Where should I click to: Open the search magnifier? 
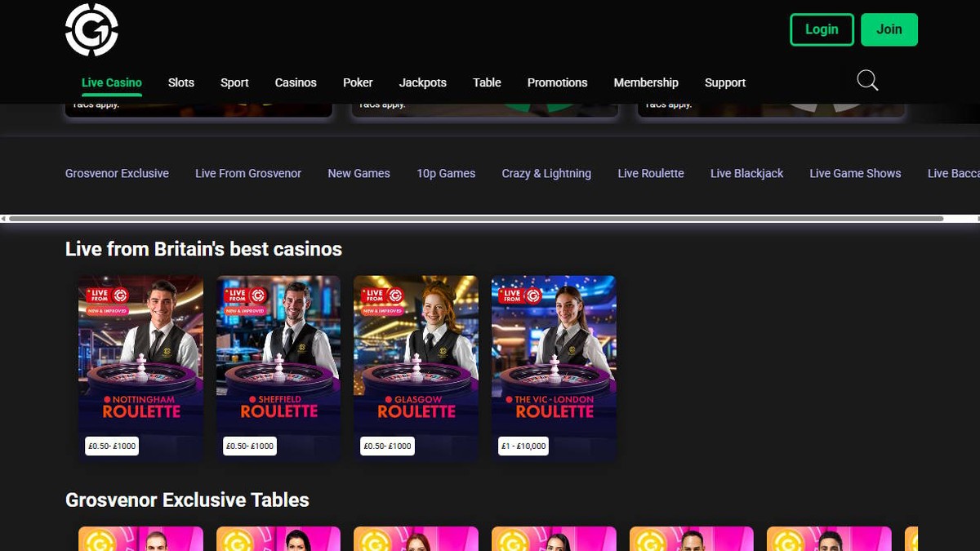pos(867,81)
